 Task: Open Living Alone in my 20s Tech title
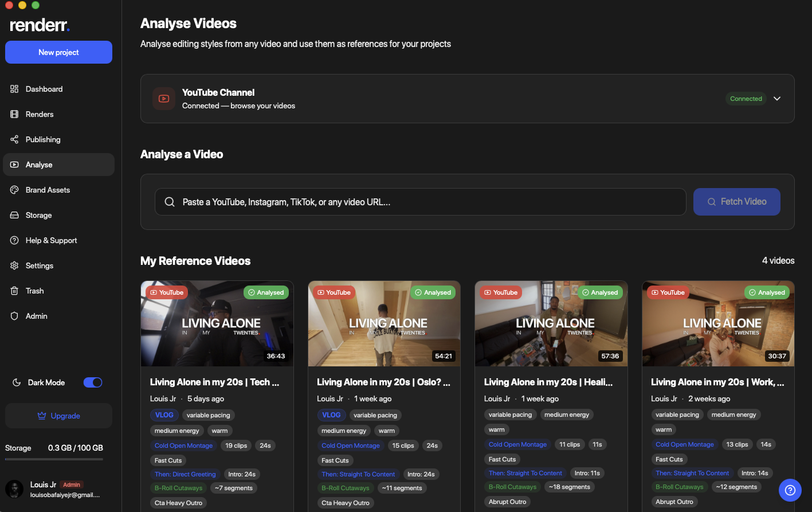pos(215,382)
